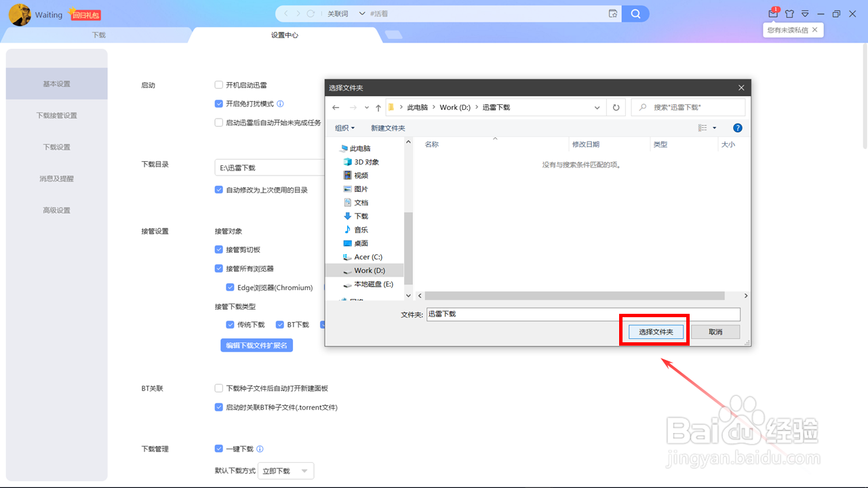Click the 下载目录 path field E:\迅雷下载
The image size is (868, 488).
[x=270, y=167]
